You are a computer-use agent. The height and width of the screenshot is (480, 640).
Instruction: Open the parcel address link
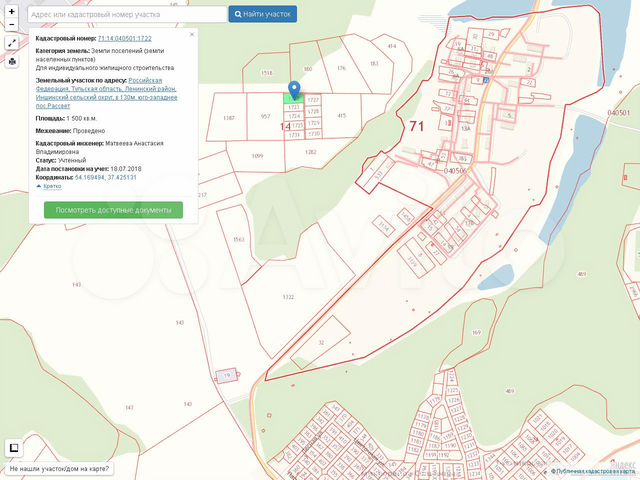pos(107,93)
